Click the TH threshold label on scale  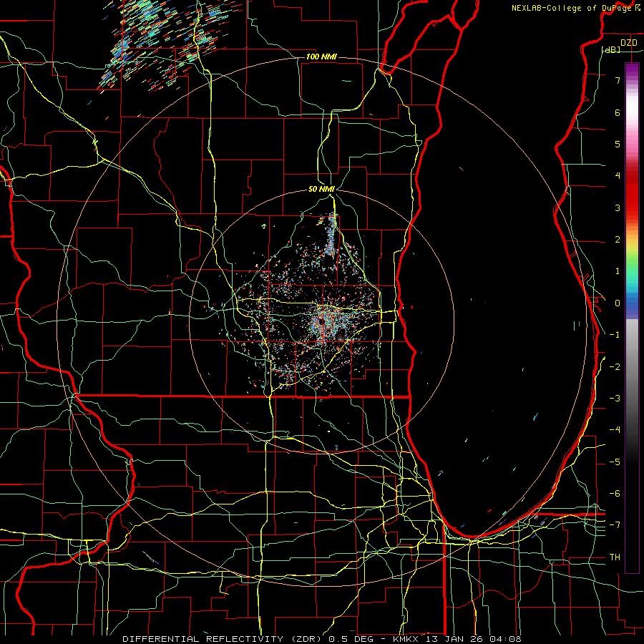(615, 557)
